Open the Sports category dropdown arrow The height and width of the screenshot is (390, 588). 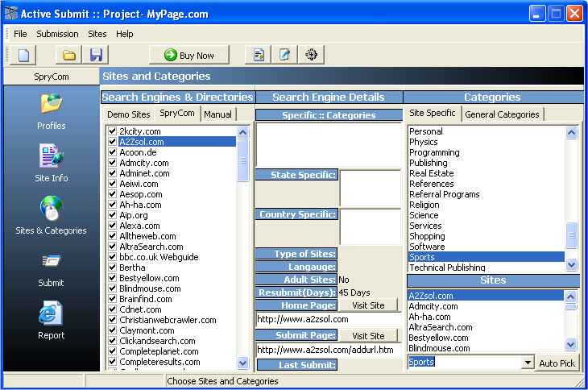[x=528, y=363]
